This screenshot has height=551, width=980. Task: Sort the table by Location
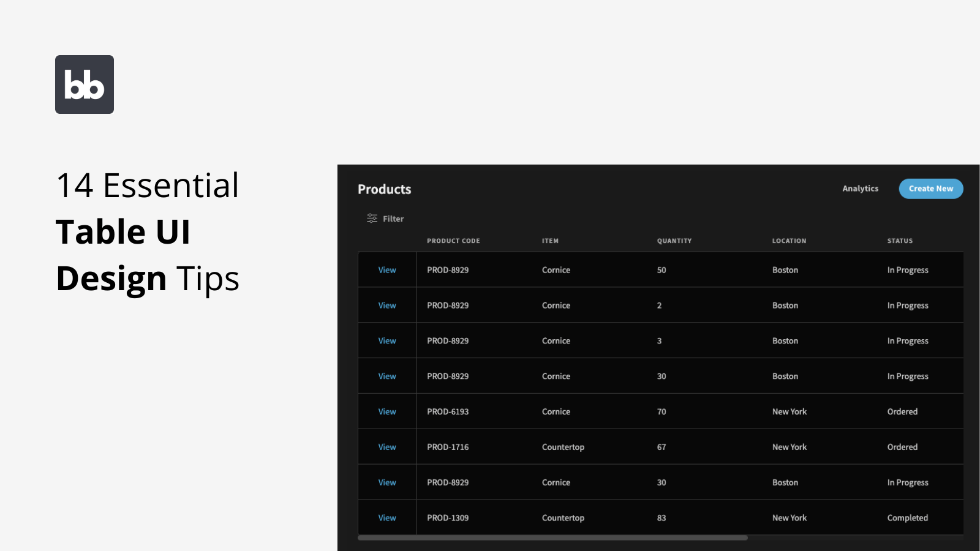point(789,241)
